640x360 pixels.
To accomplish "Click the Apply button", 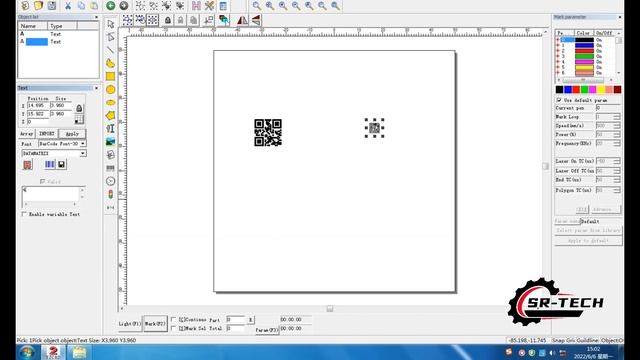I will coord(72,133).
